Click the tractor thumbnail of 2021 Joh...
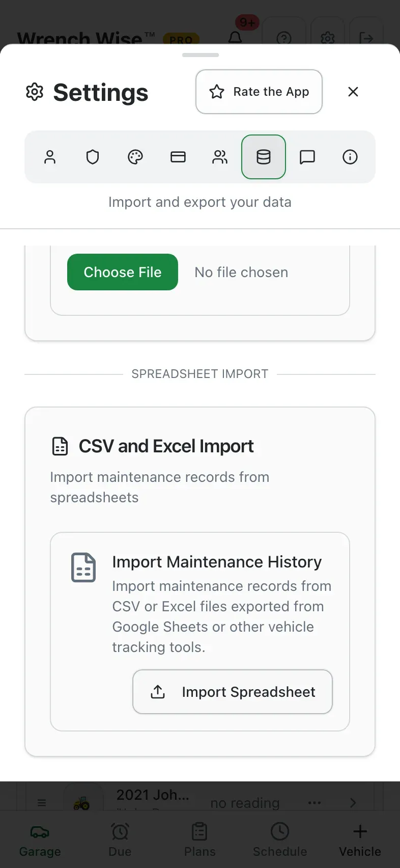The width and height of the screenshot is (400, 868). pyautogui.click(x=81, y=802)
